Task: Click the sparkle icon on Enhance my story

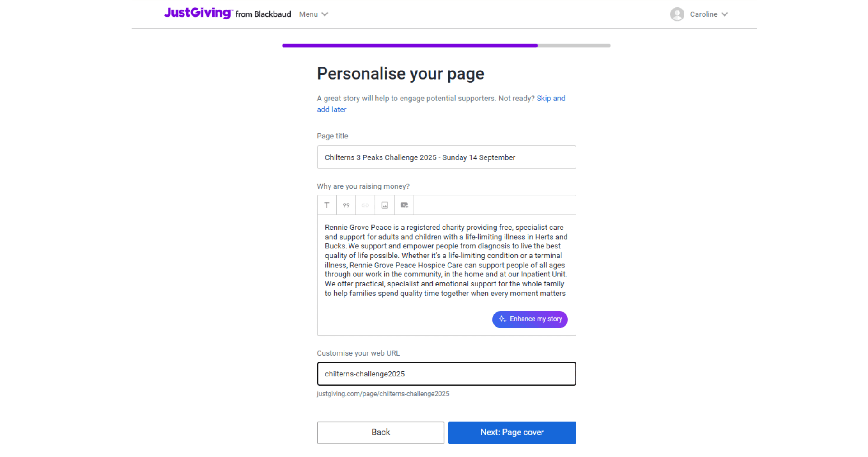Action: (502, 319)
